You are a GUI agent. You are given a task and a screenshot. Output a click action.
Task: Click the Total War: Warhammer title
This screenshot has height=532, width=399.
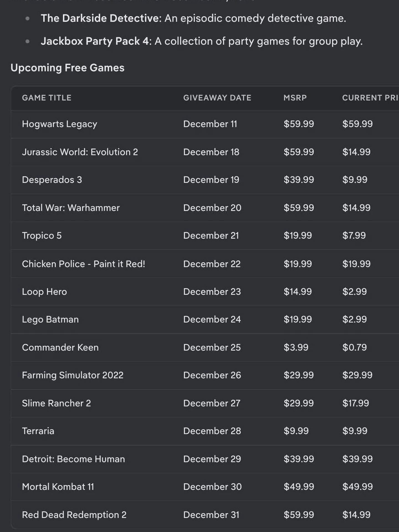tap(71, 208)
